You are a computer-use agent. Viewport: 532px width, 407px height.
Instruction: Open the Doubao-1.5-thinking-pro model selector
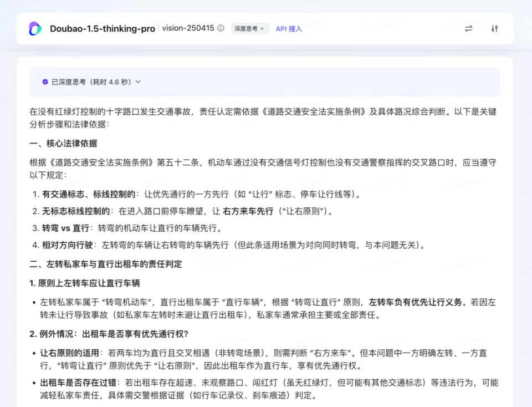[x=103, y=28]
